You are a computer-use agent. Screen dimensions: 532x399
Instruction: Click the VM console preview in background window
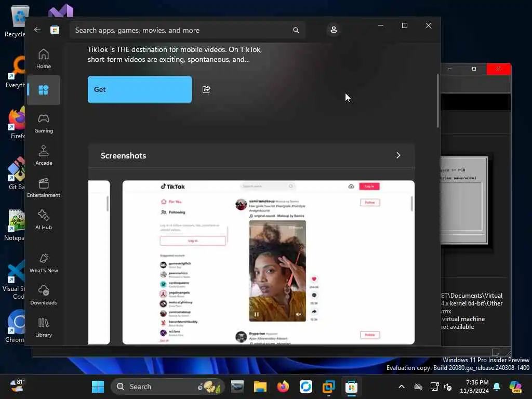(x=464, y=200)
